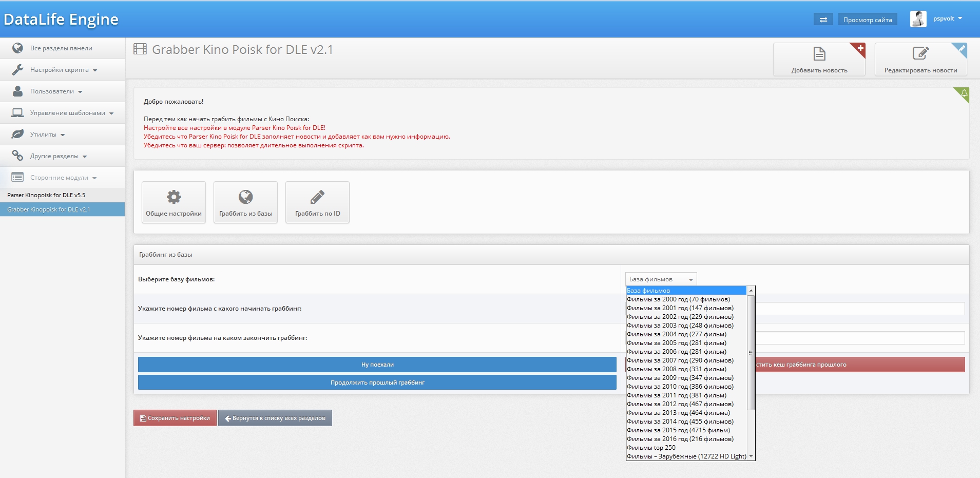
Task: Select Фильмы за 2008 год (331 фильм)
Action: click(x=686, y=369)
